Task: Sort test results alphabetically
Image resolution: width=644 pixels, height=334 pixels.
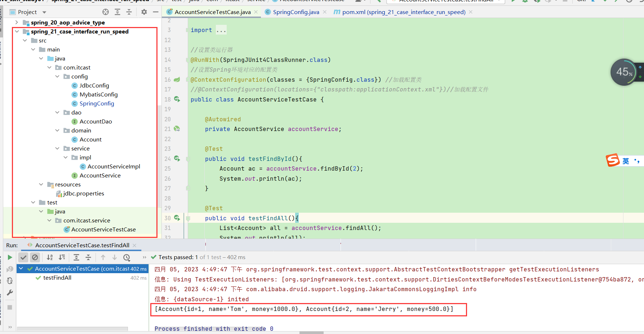Action: (50, 257)
